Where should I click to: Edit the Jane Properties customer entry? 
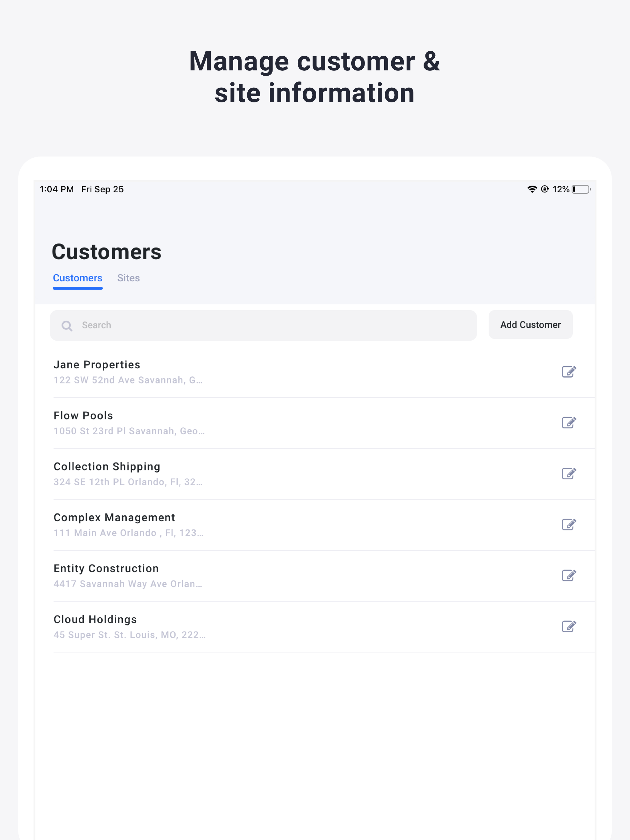pos(569,371)
